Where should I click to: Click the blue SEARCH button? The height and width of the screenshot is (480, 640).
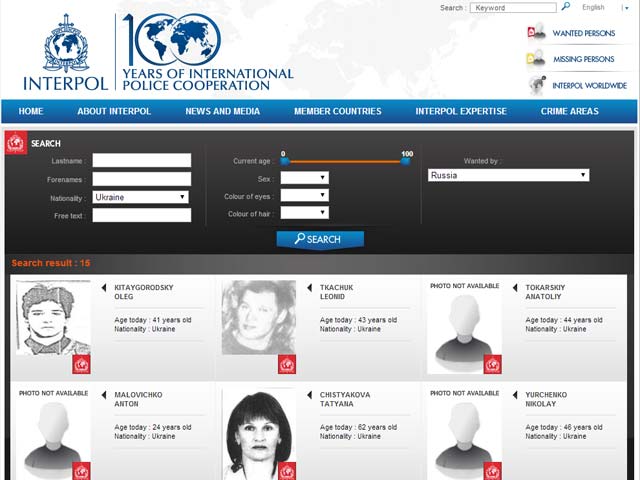tap(320, 240)
